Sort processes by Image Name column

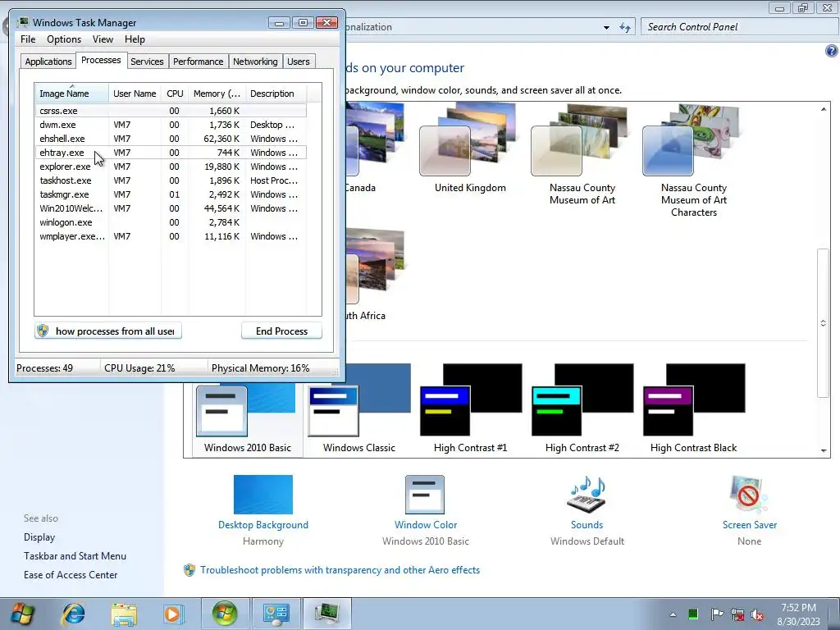point(71,94)
